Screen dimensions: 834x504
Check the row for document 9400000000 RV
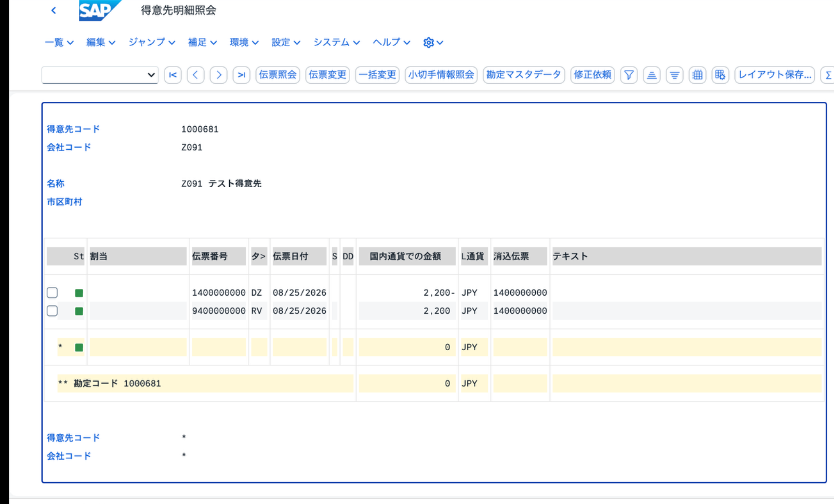coord(52,311)
